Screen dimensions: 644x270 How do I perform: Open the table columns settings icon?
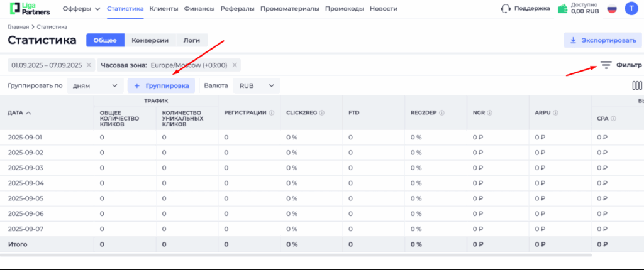pyautogui.click(x=637, y=85)
